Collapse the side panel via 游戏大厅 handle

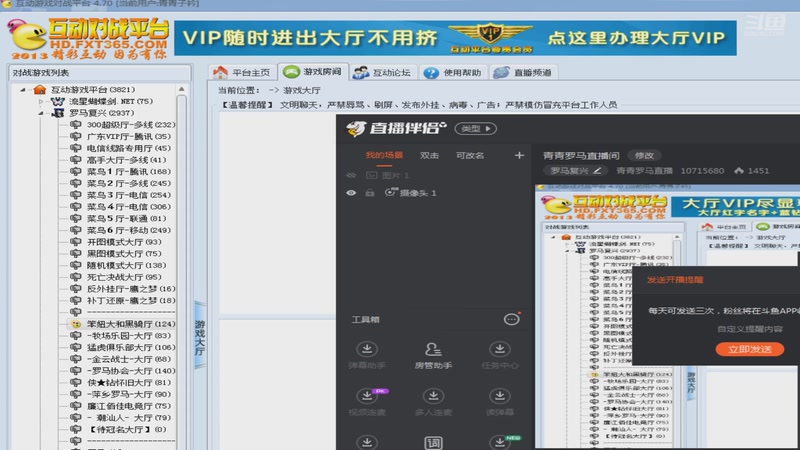coord(199,335)
